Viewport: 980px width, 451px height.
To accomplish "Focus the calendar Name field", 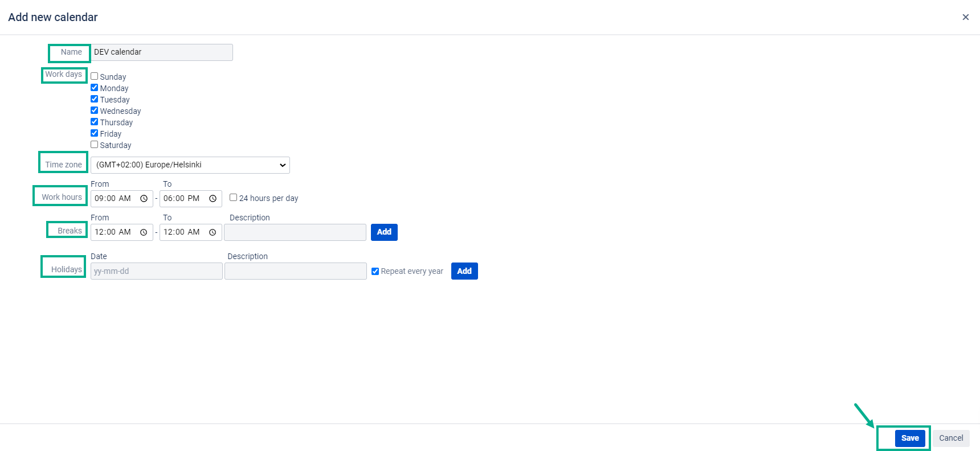I will click(161, 52).
